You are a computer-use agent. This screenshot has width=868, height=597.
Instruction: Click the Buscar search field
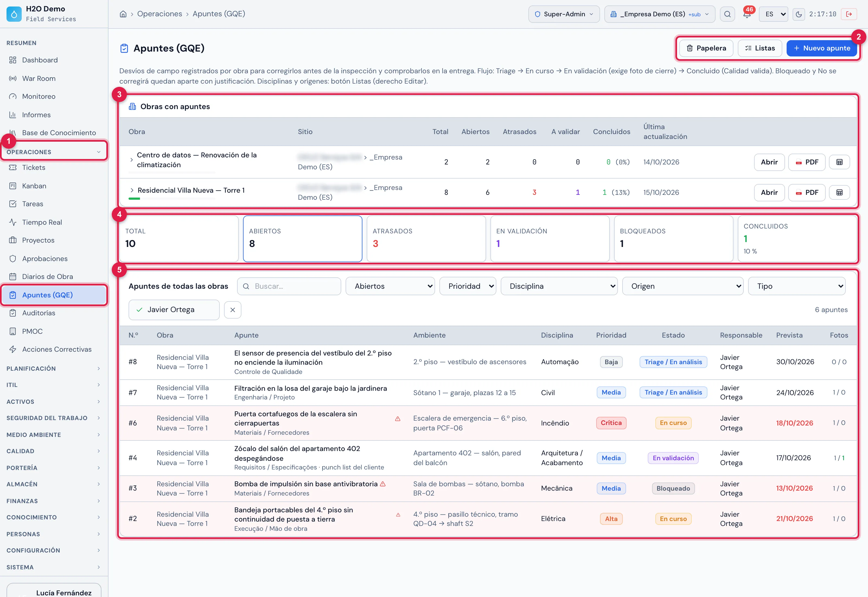coord(289,286)
